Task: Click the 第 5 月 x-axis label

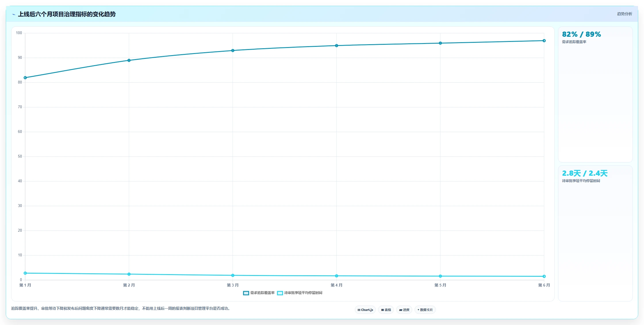Action: 440,285
